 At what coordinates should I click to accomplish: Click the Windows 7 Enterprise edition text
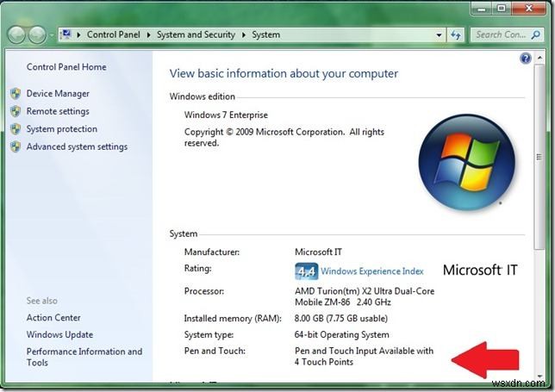pos(226,115)
